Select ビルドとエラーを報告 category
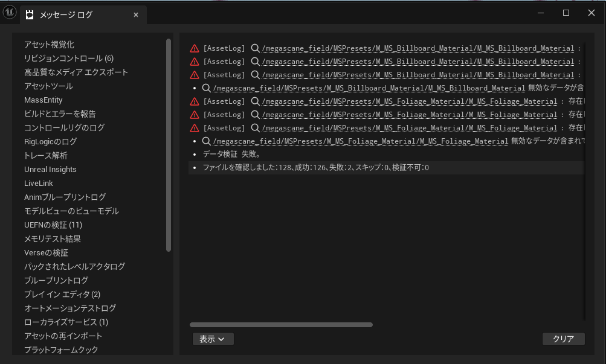This screenshot has width=606, height=364. pyautogui.click(x=60, y=114)
